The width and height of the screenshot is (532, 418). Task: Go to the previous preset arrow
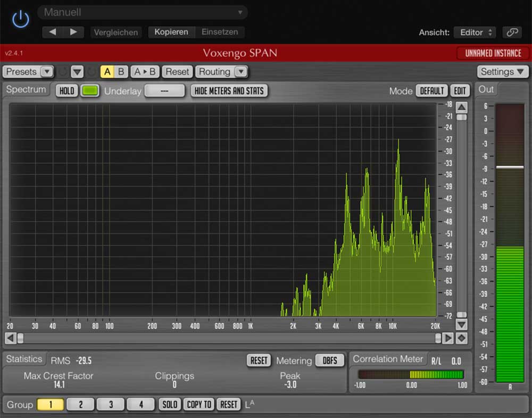pos(53,32)
